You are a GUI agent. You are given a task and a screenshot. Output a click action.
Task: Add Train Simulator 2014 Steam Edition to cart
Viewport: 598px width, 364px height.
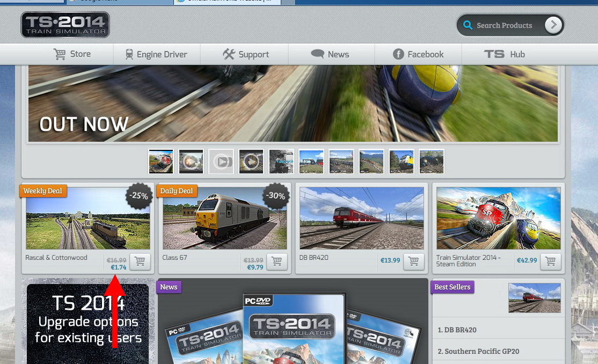point(551,261)
